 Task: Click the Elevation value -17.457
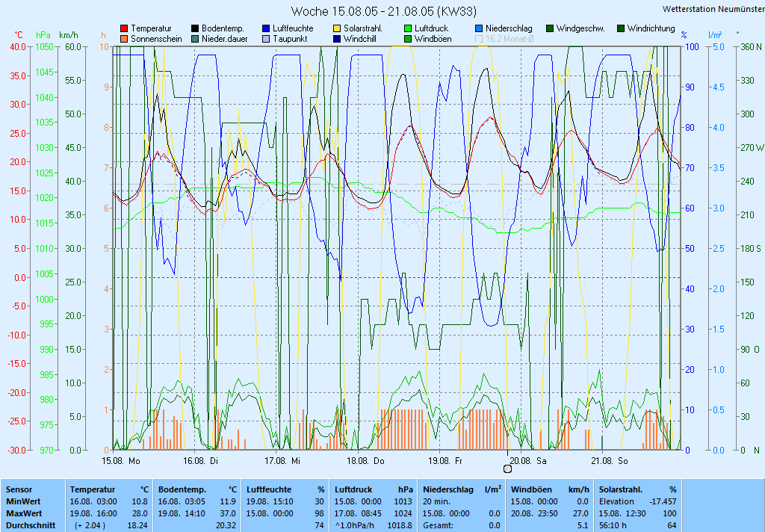tap(663, 501)
